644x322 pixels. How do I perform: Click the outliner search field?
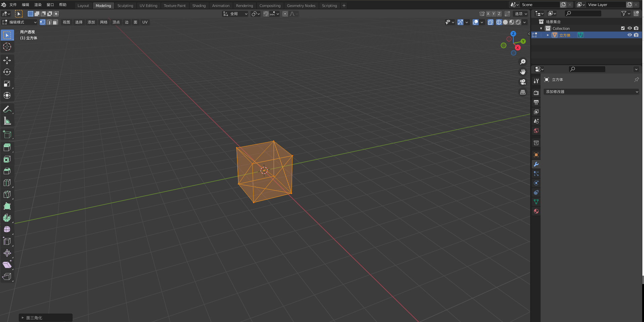[583, 13]
